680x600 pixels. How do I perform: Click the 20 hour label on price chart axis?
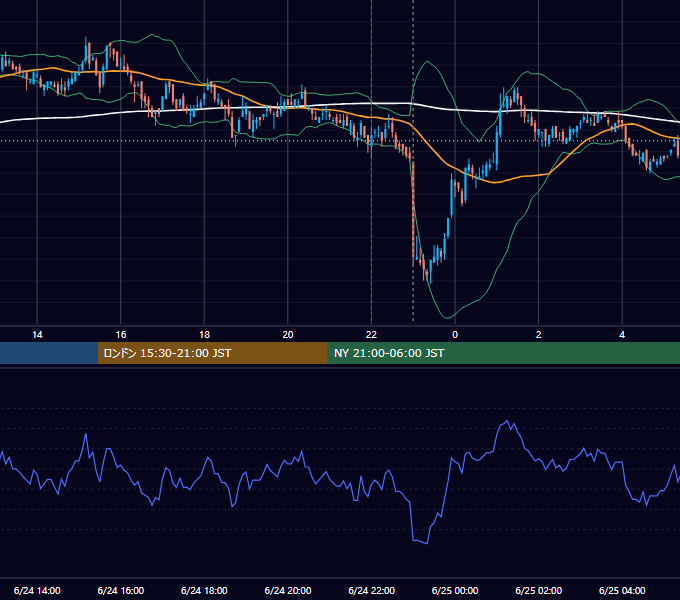288,335
